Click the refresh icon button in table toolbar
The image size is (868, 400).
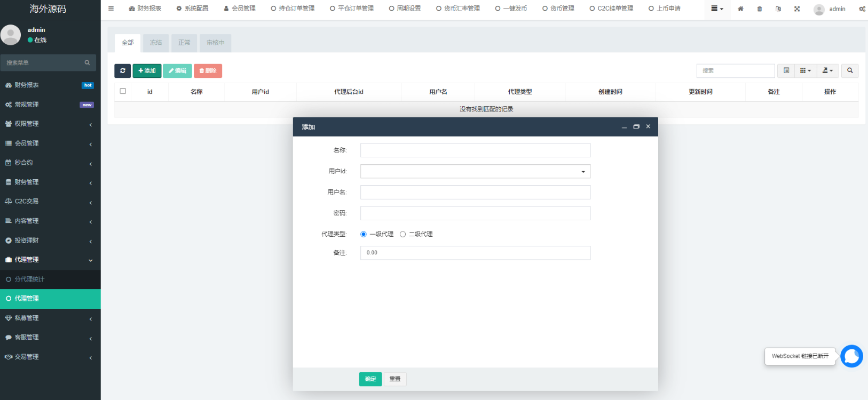point(122,70)
